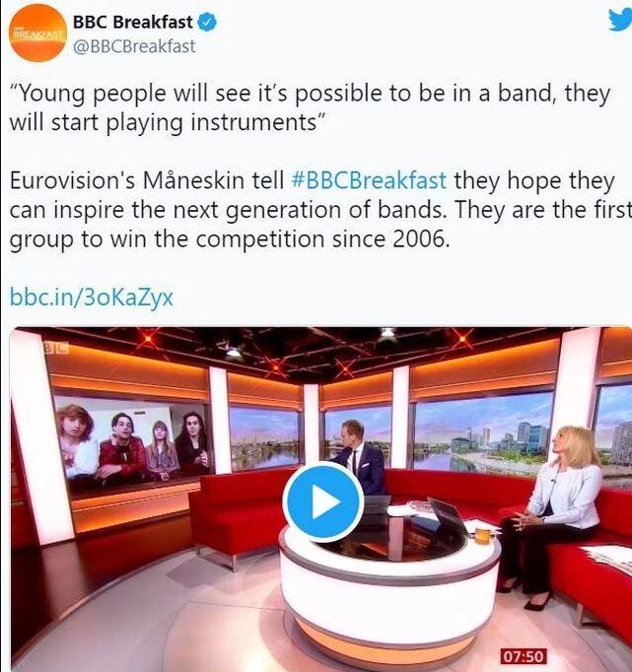Click the yellow mug on the desk

(483, 536)
